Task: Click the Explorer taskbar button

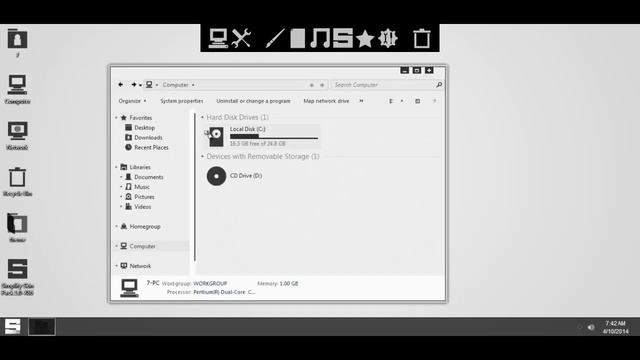Action: (42, 327)
